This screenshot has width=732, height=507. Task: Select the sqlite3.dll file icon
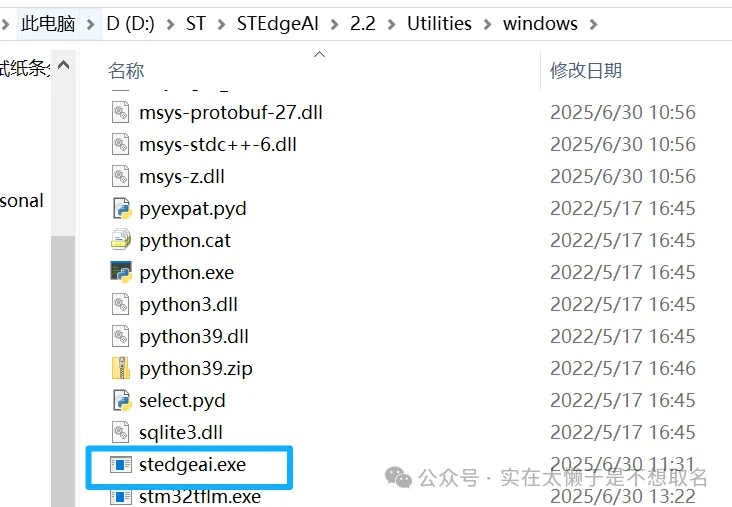click(x=121, y=432)
